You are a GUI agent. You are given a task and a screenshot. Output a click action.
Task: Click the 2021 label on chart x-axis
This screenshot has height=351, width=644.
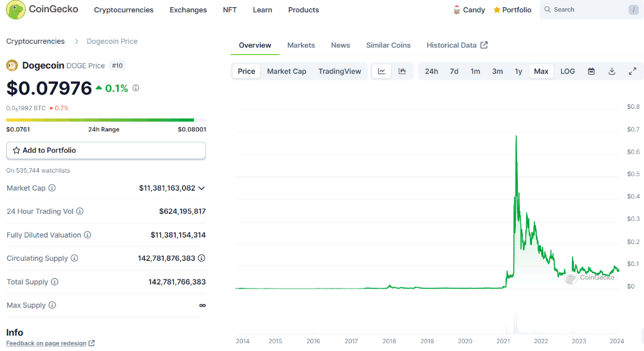coord(503,341)
